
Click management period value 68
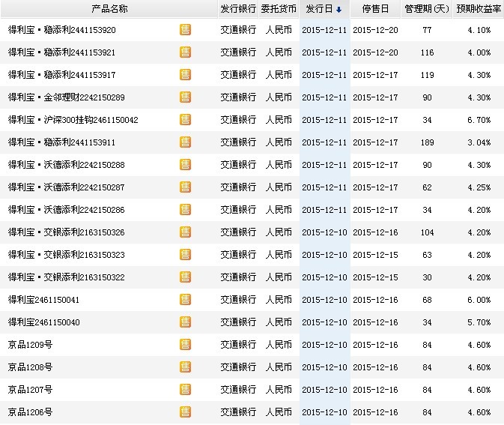[427, 300]
